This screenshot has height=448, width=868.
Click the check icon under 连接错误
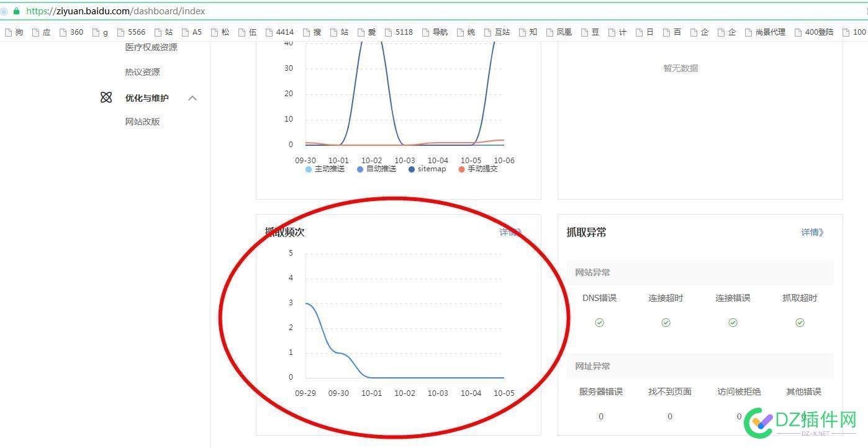pyautogui.click(x=733, y=323)
